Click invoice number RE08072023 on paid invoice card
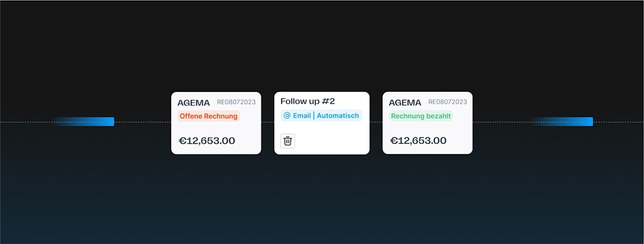 click(x=448, y=102)
